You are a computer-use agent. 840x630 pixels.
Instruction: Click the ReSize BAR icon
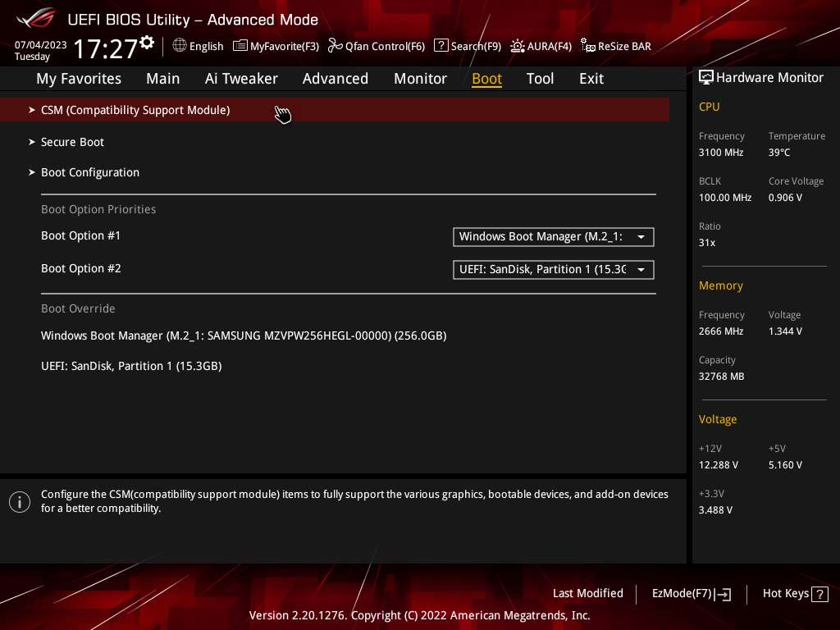[x=587, y=46]
